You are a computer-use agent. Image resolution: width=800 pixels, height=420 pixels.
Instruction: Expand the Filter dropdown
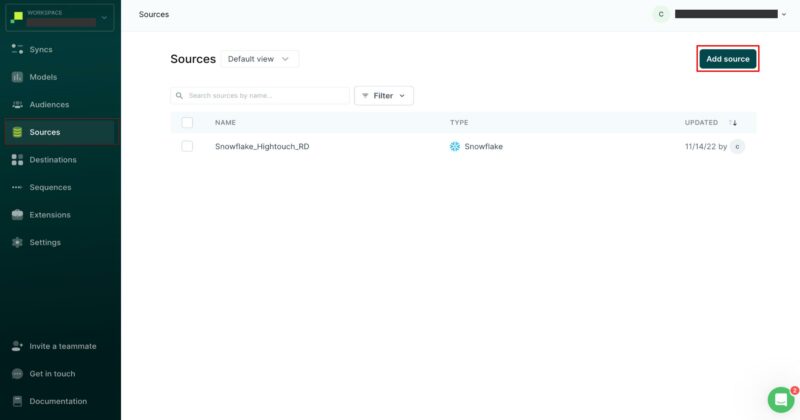383,95
